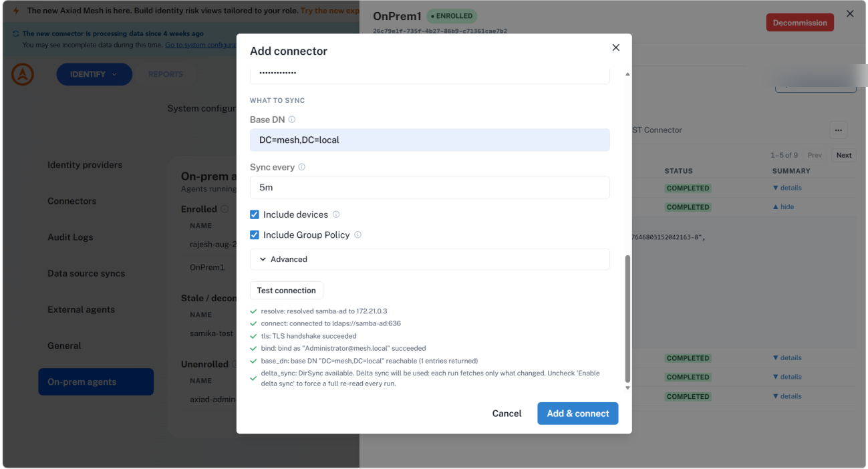
Task: Click info icon beside Include Group Policy
Action: point(358,234)
